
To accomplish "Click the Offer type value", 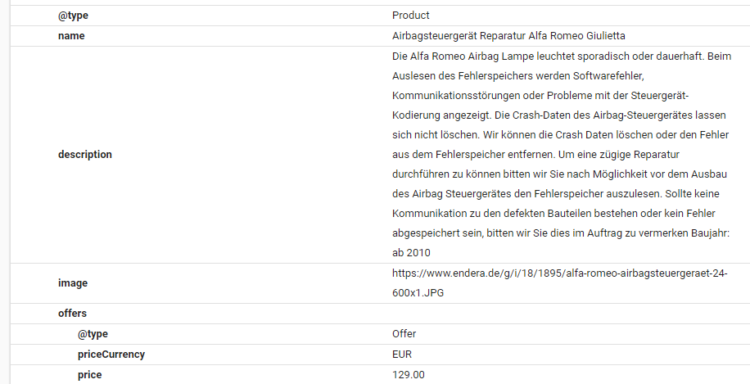I will click(404, 334).
